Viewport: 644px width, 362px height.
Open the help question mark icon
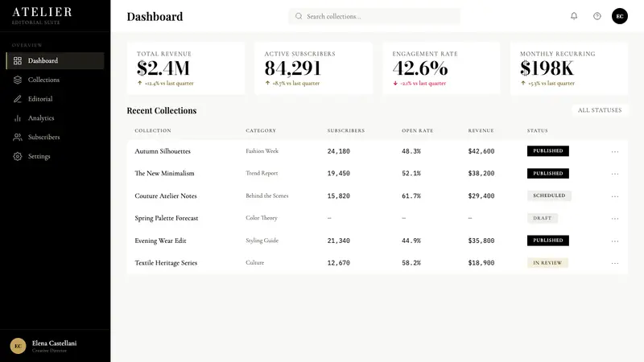[x=597, y=16]
